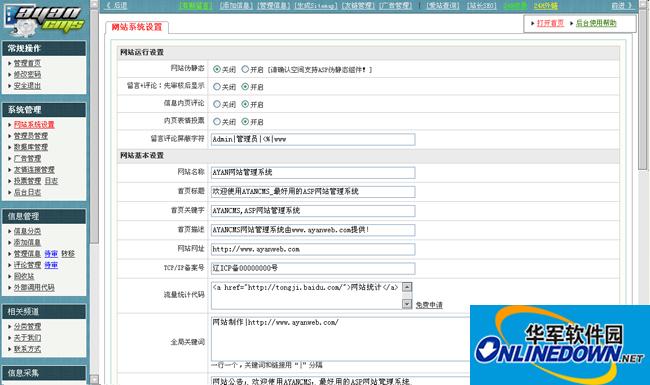The height and width of the screenshot is (385, 650).
Task: Select 开启 for 内页表情投票
Action: pos(245,121)
